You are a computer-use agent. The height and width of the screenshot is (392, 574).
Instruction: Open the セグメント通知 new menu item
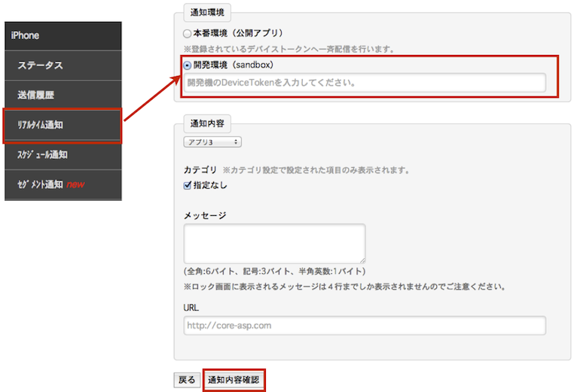pyautogui.click(x=63, y=184)
